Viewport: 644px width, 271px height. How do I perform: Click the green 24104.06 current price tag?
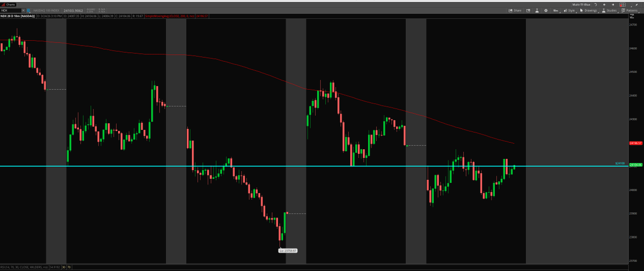(635, 165)
